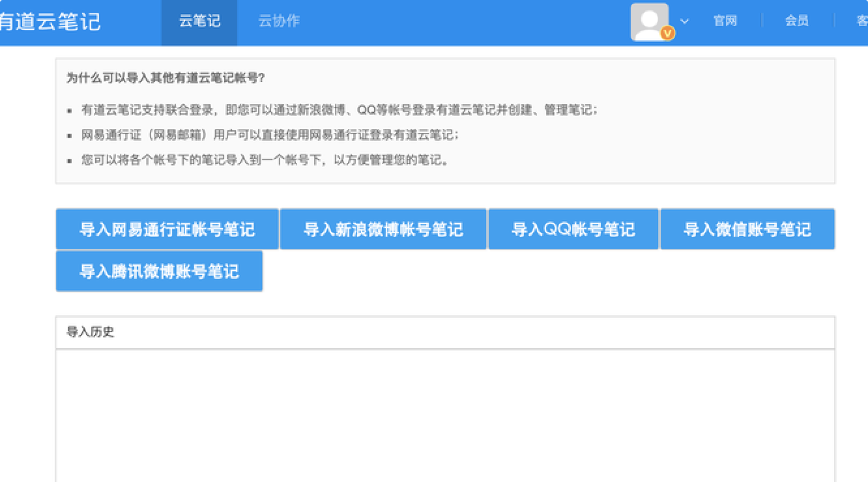Open the 会员 link

[796, 21]
